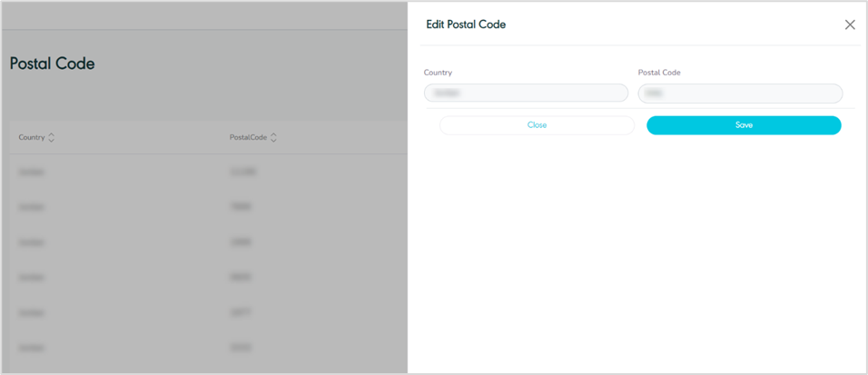Viewport: 868px width, 375px height.
Task: Select the second row's country cell
Action: point(31,207)
